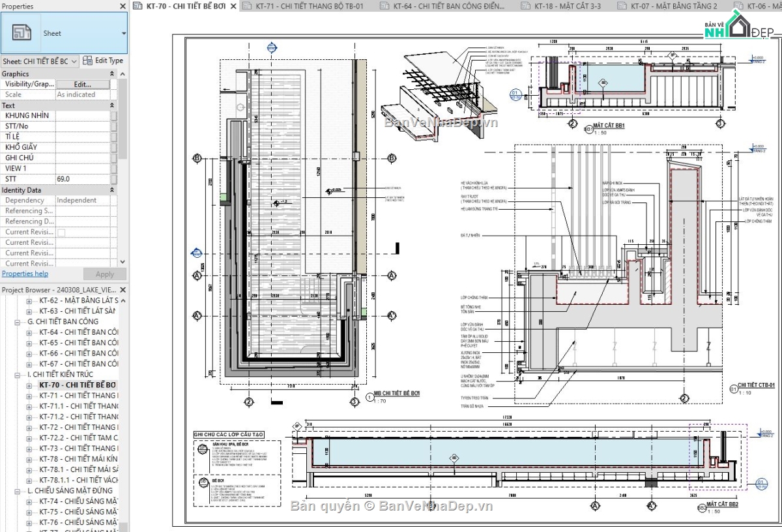The width and height of the screenshot is (782, 532).
Task: Select KT-74 - CHIẾU SÁNG sheet item
Action: 79,501
